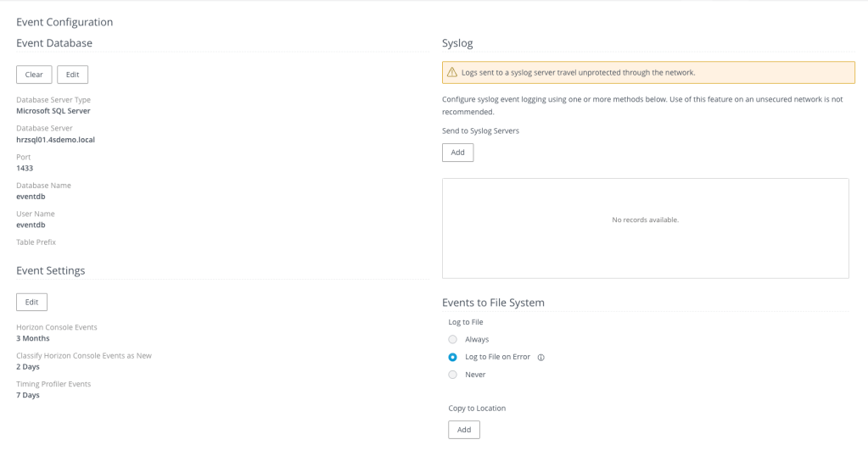Click the 2 Days classify-as-new value
868x456 pixels.
[x=28, y=367]
